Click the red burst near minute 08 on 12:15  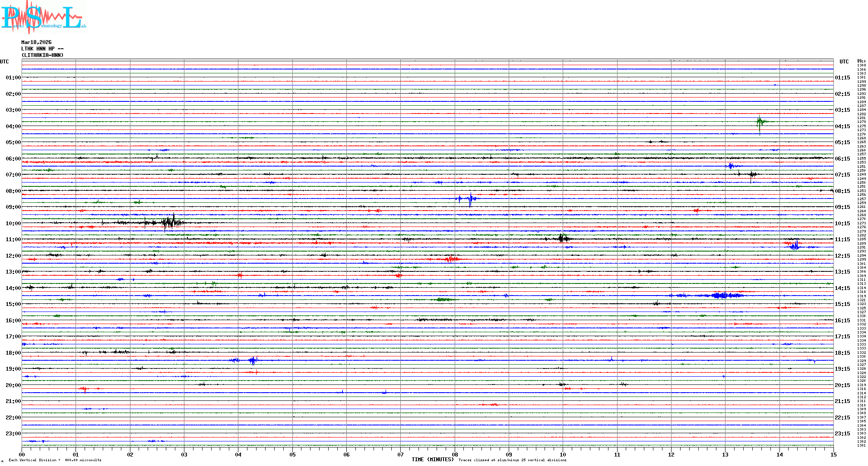[x=451, y=259]
